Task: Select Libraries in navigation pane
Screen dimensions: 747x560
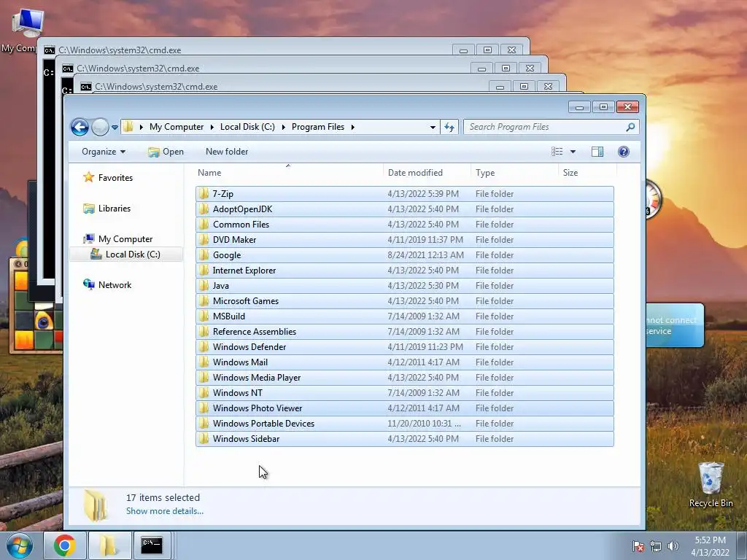Action: (x=115, y=209)
